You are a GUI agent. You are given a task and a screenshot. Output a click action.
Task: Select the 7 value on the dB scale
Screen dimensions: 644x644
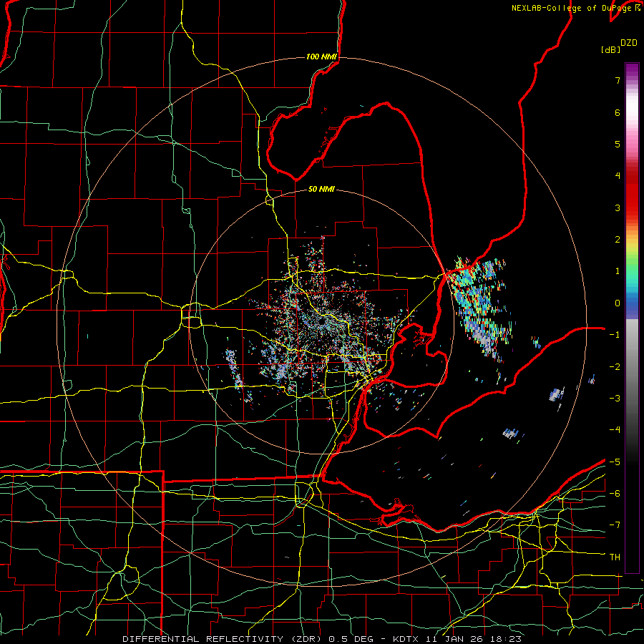coord(618,80)
